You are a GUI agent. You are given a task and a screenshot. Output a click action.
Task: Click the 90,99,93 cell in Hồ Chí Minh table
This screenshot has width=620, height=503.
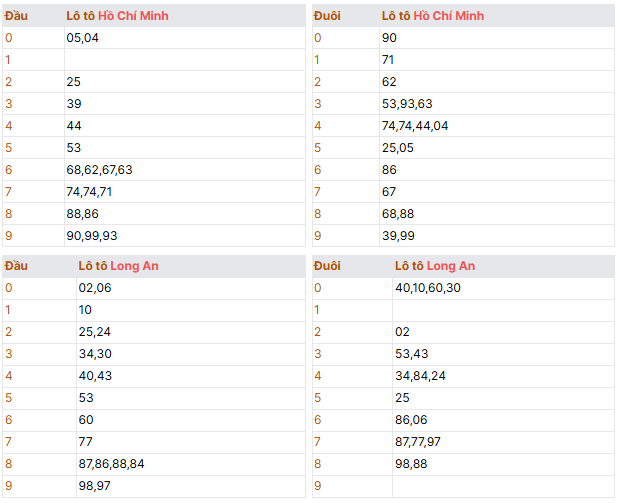pyautogui.click(x=185, y=236)
